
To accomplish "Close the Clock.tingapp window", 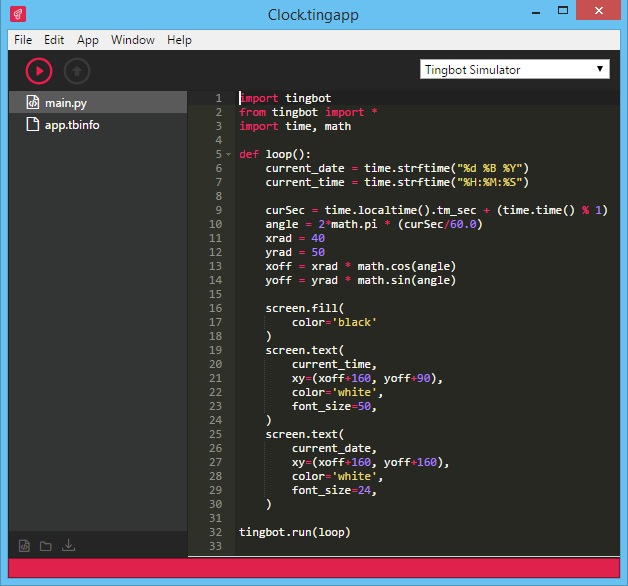I will (x=598, y=10).
